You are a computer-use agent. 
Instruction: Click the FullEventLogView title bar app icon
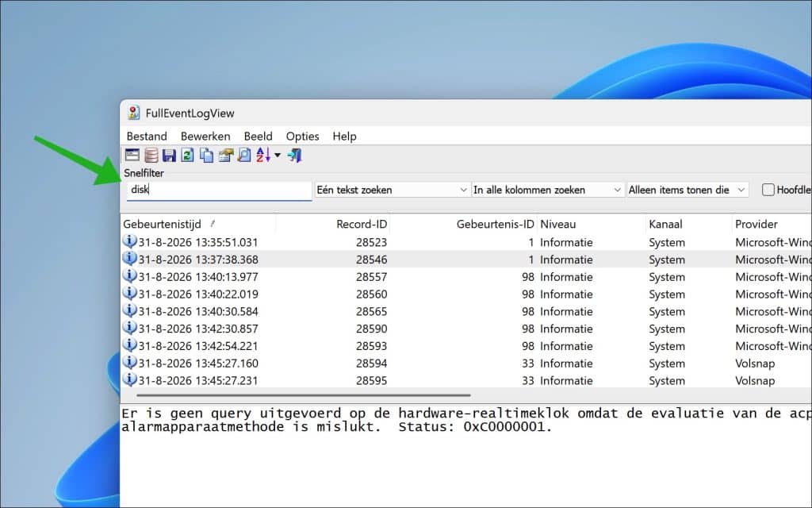[133, 113]
